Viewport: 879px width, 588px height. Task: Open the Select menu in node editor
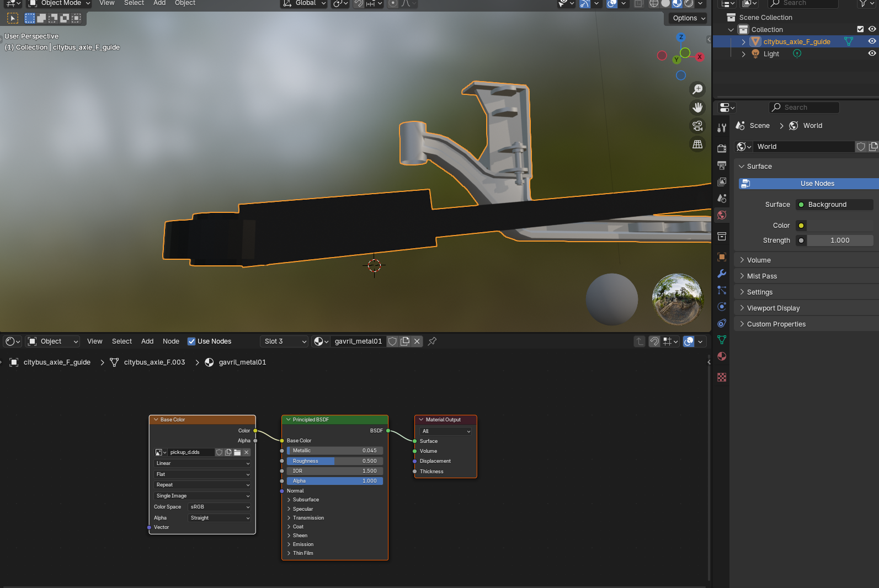coord(122,341)
